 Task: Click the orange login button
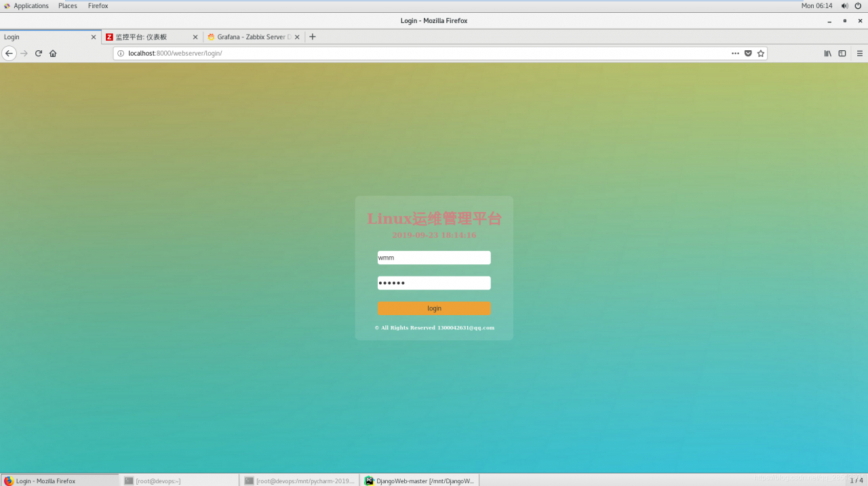[x=434, y=308]
